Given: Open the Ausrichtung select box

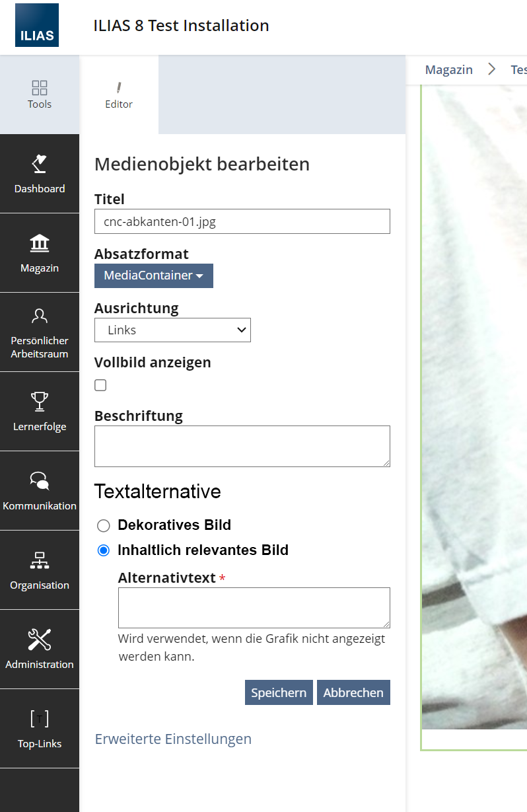Looking at the screenshot, I should [x=172, y=330].
